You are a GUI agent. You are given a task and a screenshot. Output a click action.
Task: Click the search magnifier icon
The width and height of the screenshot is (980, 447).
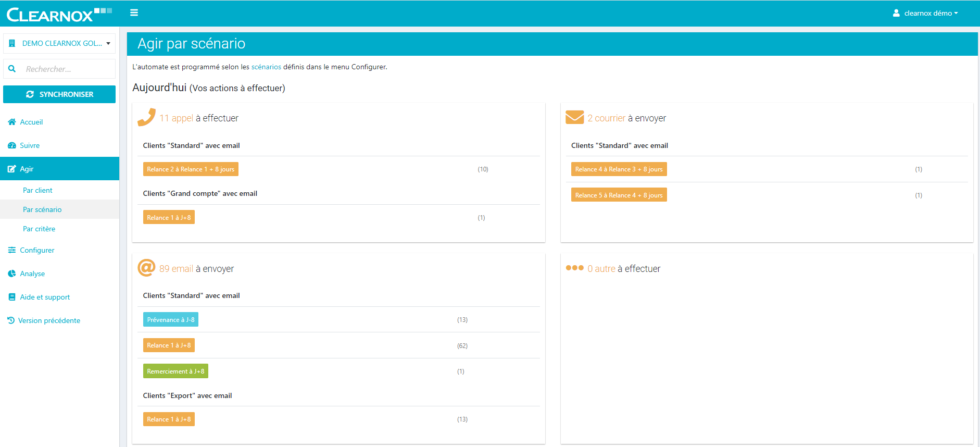pyautogui.click(x=12, y=69)
